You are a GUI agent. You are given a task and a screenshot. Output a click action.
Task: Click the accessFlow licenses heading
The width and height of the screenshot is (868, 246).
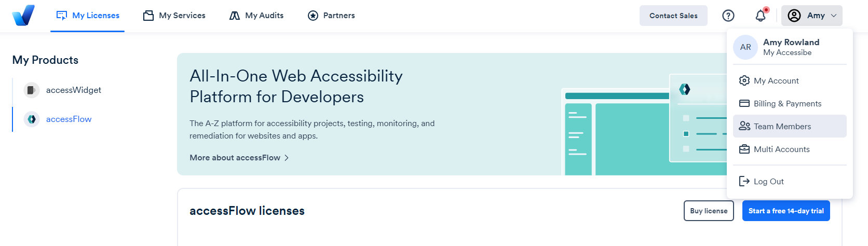coord(247,211)
